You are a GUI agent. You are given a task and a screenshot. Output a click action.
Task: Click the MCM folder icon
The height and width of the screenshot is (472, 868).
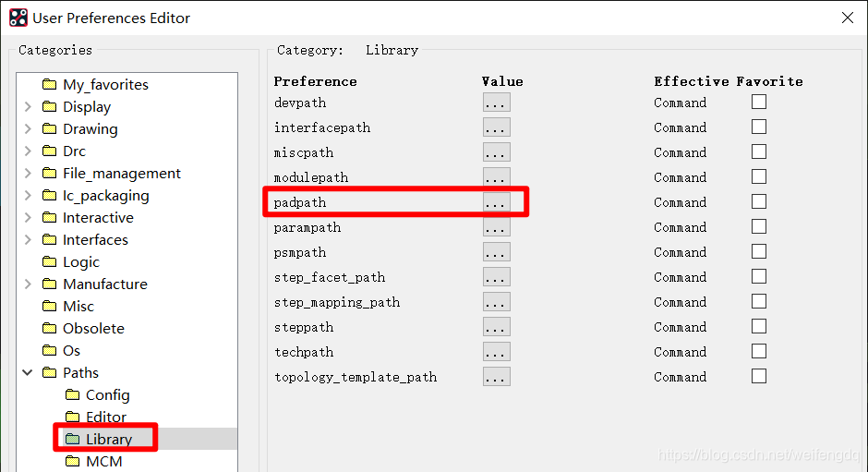[x=73, y=461]
